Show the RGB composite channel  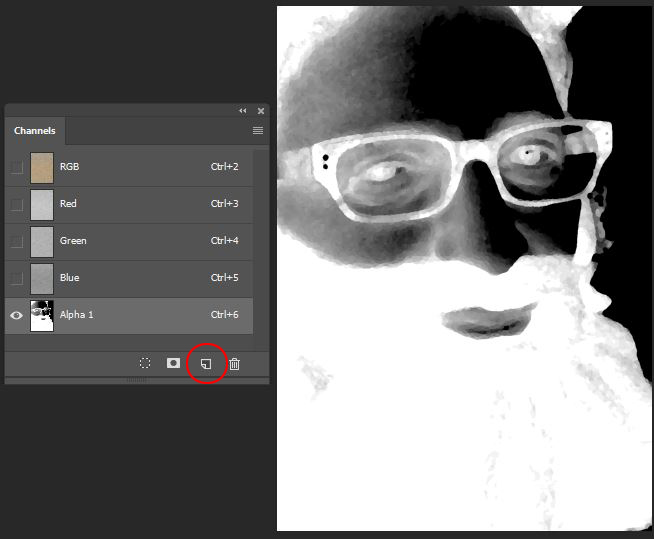[17, 167]
